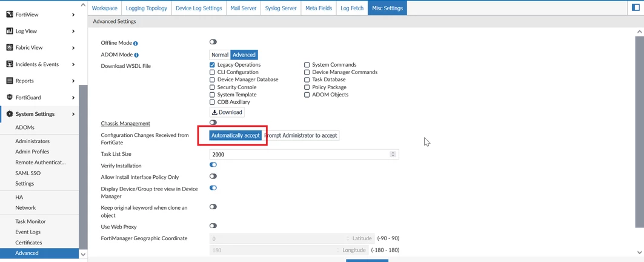Check the CLI Configuration checkbox
This screenshot has height=262, width=644.
212,72
